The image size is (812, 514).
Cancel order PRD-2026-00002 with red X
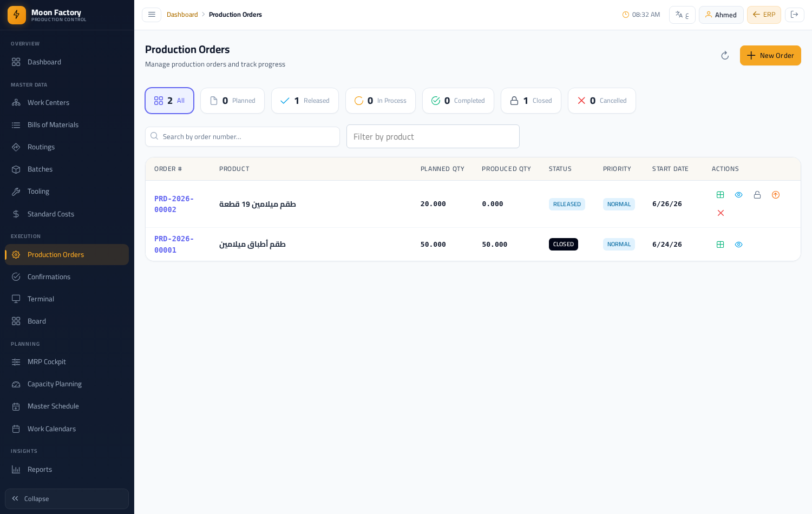[721, 213]
